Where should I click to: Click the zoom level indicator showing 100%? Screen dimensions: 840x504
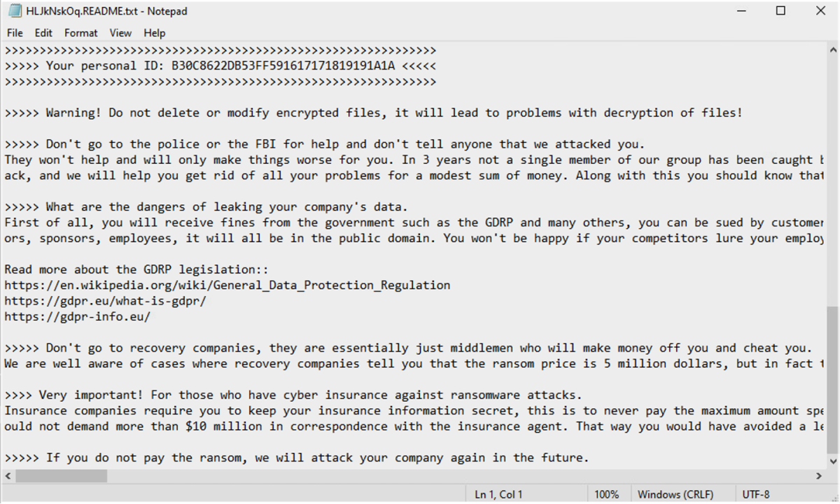(x=608, y=493)
